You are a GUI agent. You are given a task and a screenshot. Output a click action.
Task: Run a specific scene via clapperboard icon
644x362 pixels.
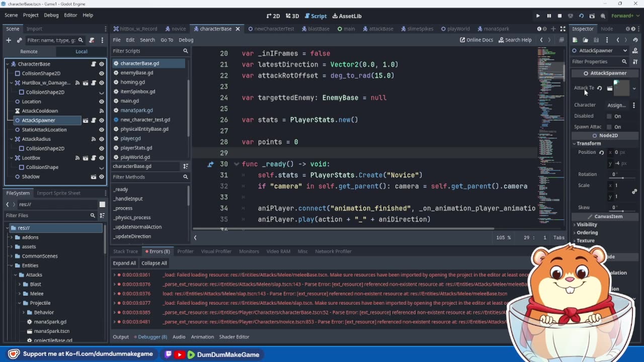(x=592, y=16)
